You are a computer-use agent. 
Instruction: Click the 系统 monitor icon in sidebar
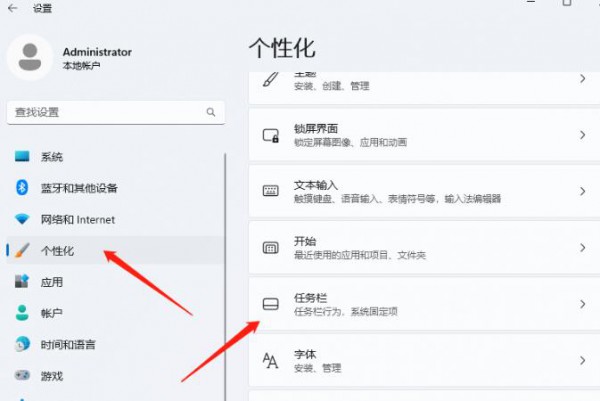[x=22, y=157]
